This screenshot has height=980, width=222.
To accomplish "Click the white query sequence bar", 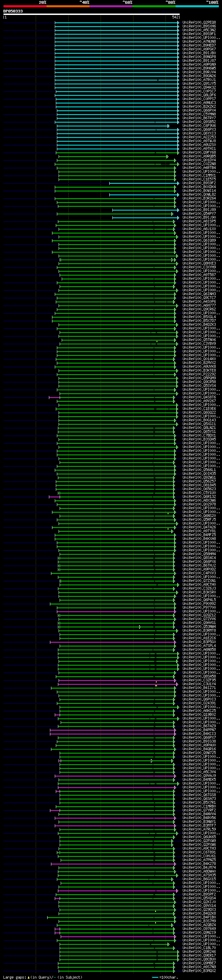I will coord(92,14).
